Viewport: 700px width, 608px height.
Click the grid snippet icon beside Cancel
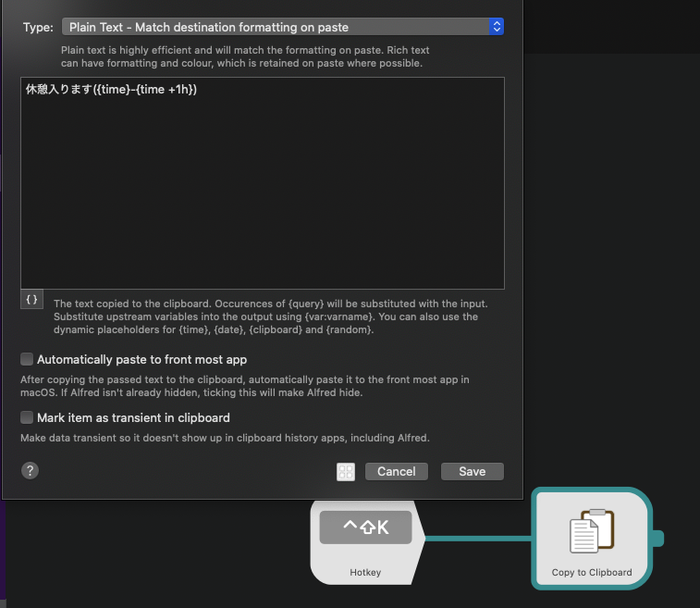(346, 472)
